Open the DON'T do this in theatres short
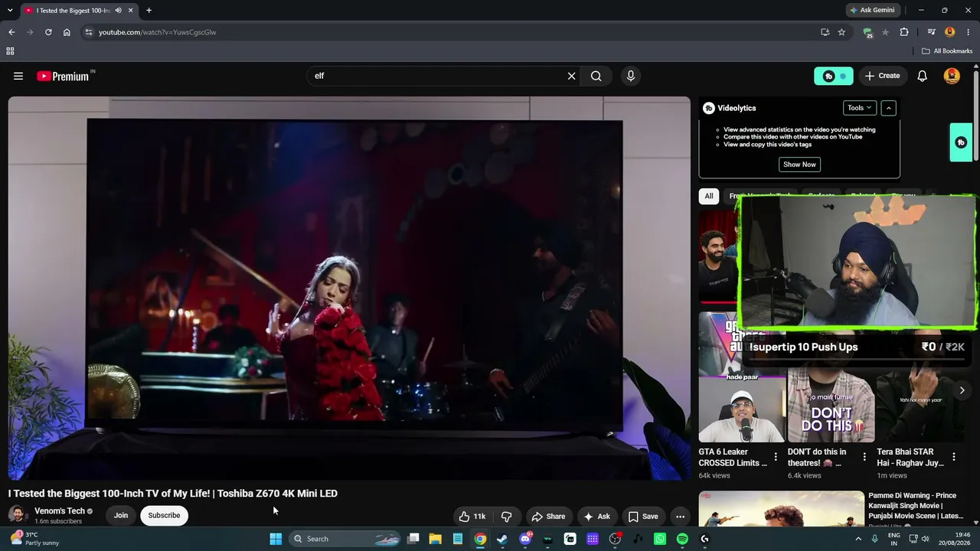980x551 pixels. click(x=831, y=405)
